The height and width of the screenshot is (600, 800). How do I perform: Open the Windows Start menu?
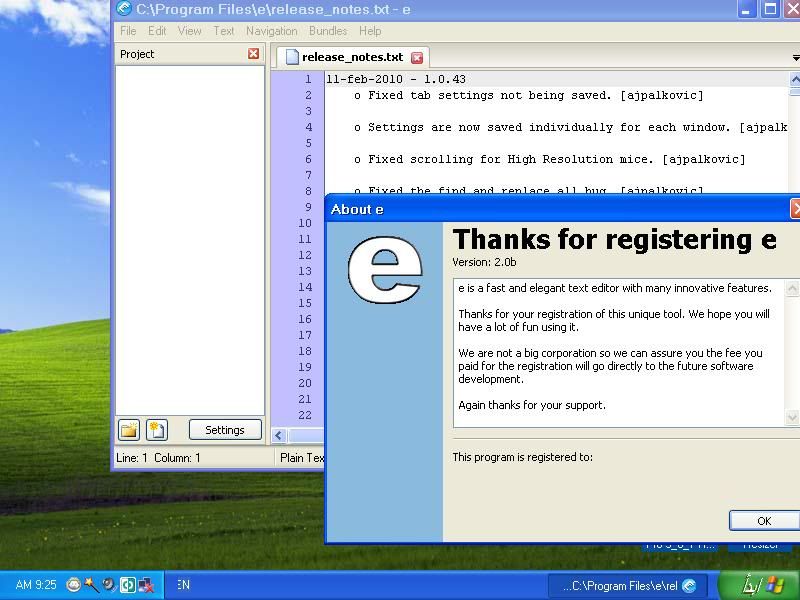pos(759,585)
